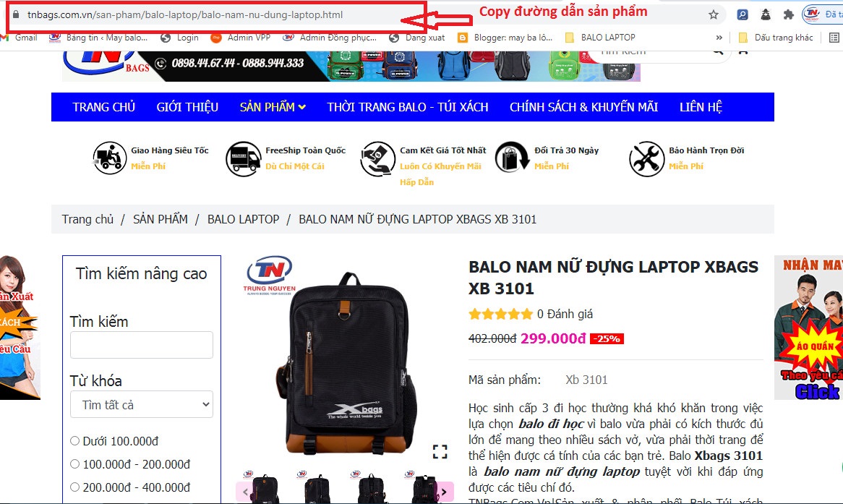Show more bookmarks with the chevron
Viewport: 843px width, 504px height.
tap(719, 38)
